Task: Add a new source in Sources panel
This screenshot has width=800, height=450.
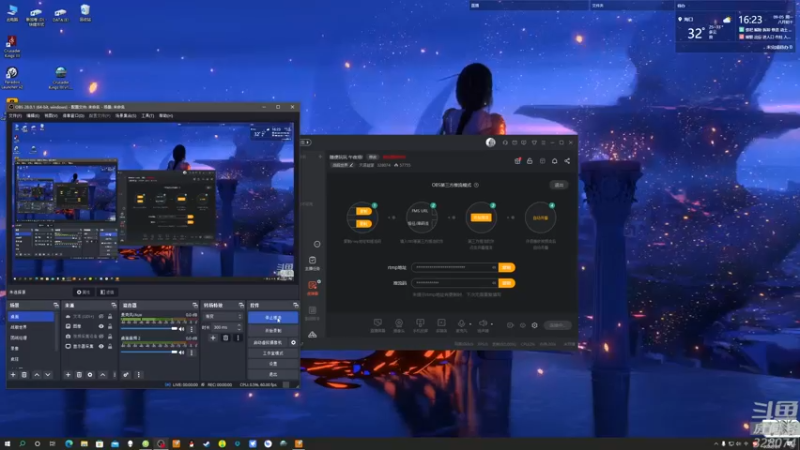Action: coord(68,374)
